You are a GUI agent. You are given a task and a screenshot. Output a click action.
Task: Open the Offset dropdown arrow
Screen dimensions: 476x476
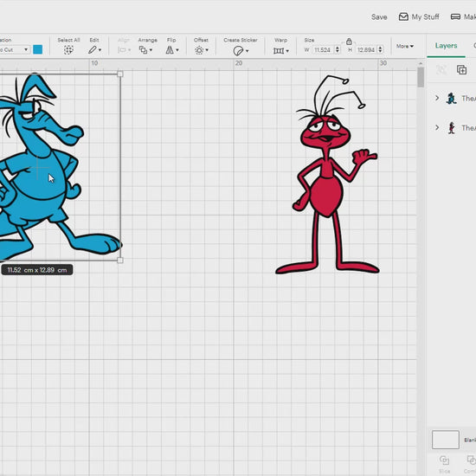(207, 50)
